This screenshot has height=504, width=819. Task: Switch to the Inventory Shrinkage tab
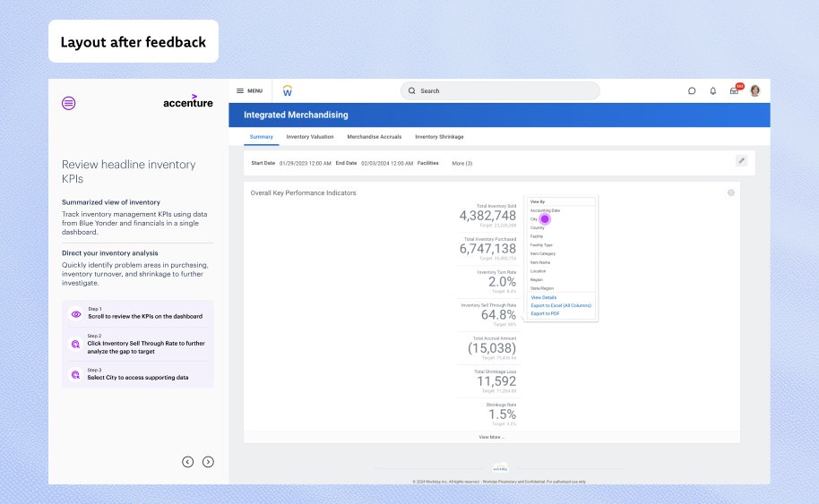coord(439,137)
